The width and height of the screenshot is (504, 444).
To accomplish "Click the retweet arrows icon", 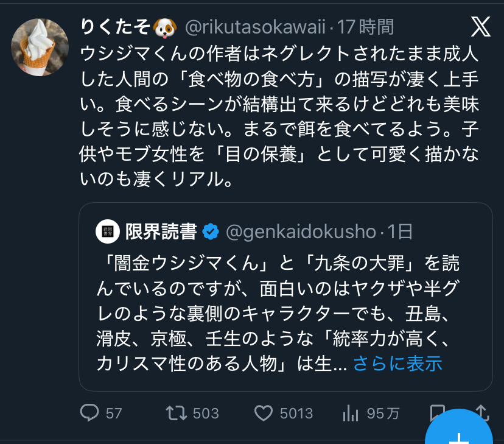I will (x=175, y=414).
